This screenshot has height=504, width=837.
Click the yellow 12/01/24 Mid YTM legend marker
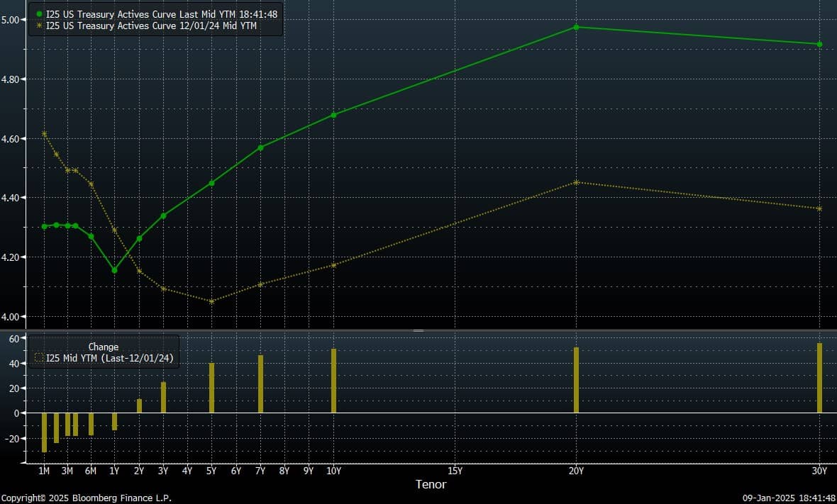click(39, 26)
